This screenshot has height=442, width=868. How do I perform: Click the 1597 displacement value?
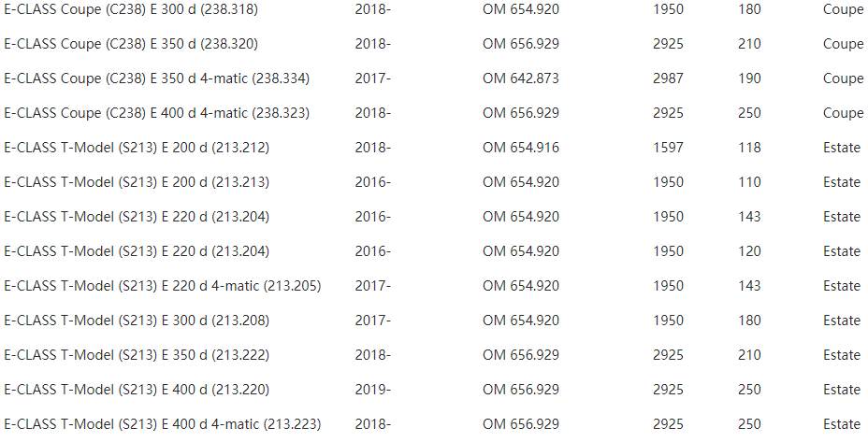pyautogui.click(x=668, y=148)
